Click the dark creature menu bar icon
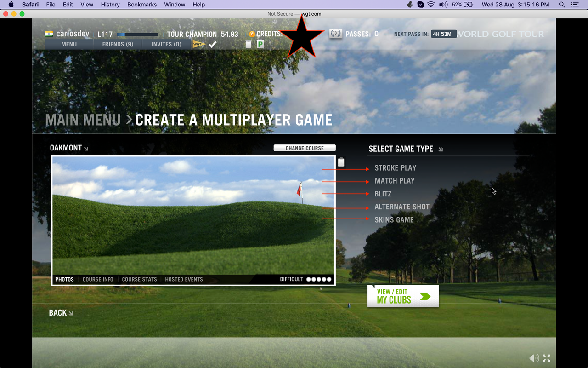Screen dimensions: 588x368 (x=410, y=5)
